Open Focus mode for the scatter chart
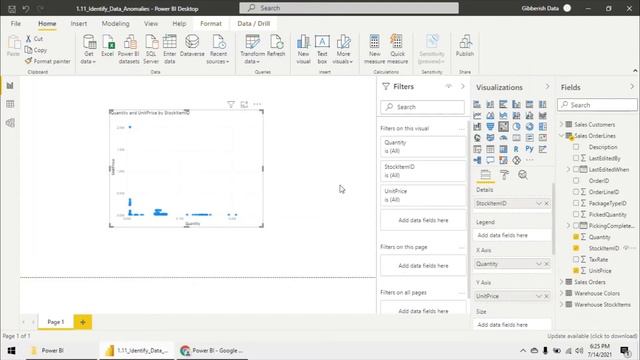 [x=244, y=104]
